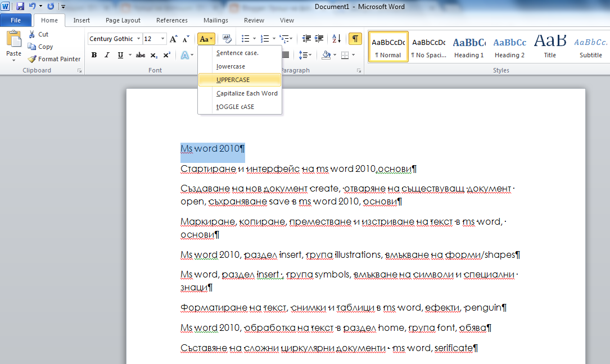Expand the underline style arrow
Viewport: 610px width, 364px height.
(x=130, y=55)
